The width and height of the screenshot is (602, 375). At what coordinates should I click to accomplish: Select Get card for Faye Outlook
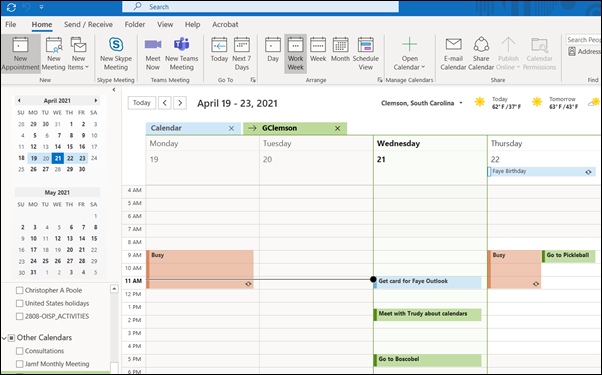click(427, 282)
